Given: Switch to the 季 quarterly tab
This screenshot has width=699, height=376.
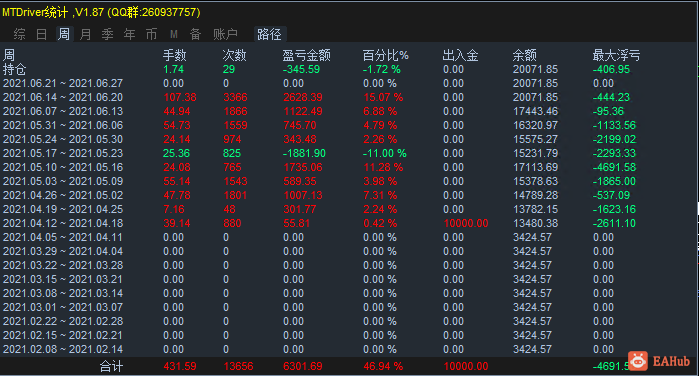Looking at the screenshot, I should [x=107, y=34].
